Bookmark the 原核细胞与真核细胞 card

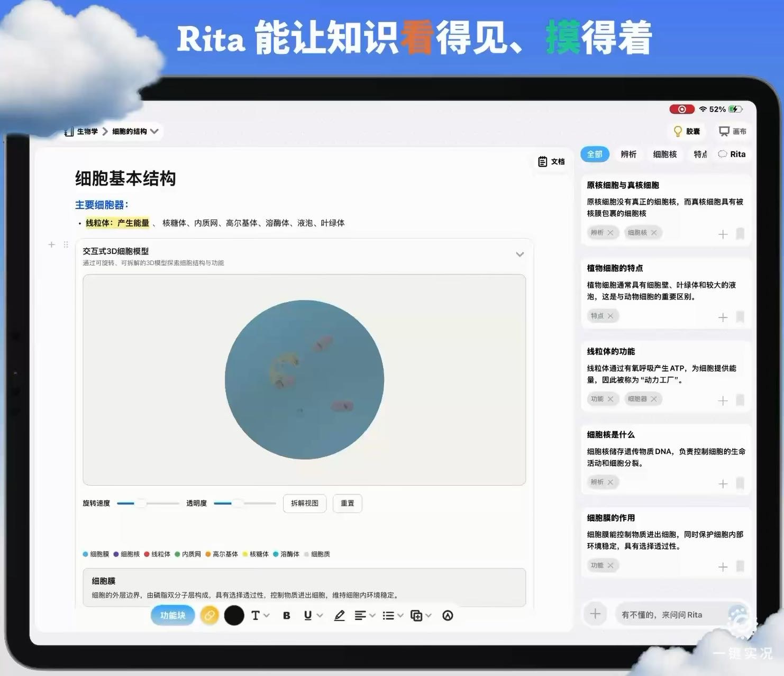tap(740, 234)
